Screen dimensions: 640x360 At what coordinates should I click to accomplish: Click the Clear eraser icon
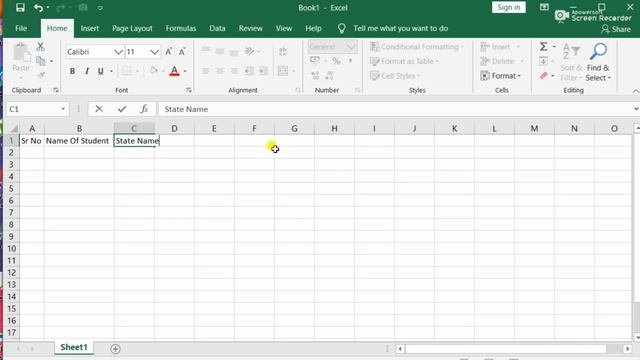[x=543, y=76]
